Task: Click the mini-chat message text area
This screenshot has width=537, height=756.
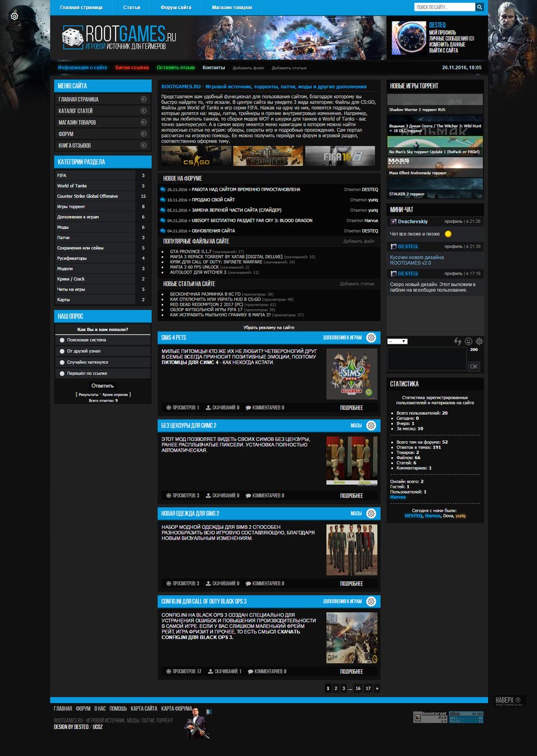Action: 427,360
